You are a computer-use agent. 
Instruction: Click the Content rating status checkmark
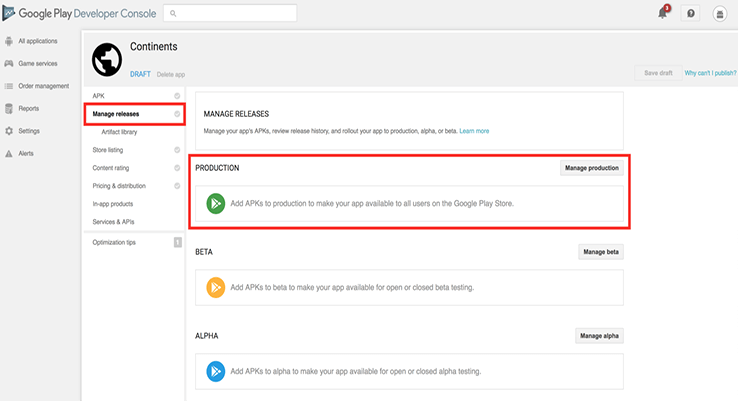pyautogui.click(x=177, y=168)
